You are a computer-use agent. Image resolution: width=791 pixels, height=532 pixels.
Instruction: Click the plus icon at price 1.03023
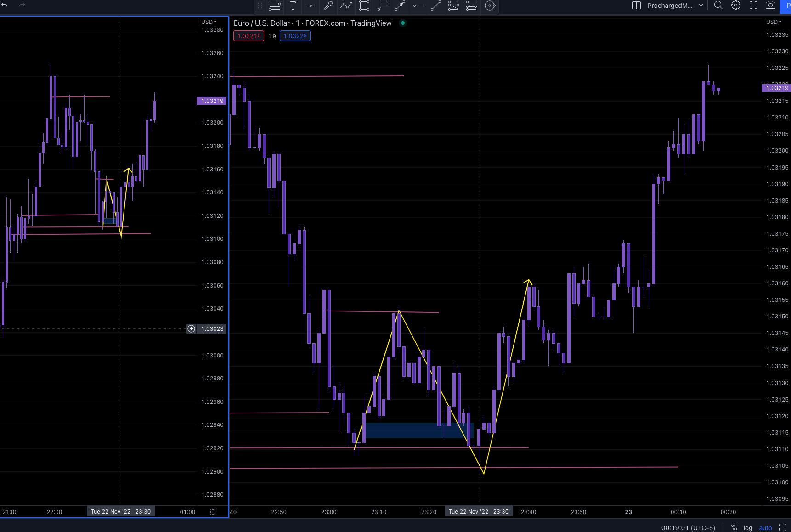[x=191, y=329]
